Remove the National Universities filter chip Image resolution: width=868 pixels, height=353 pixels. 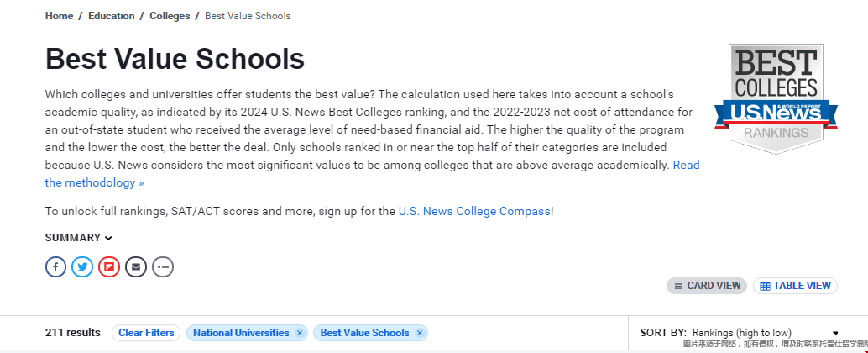point(300,333)
